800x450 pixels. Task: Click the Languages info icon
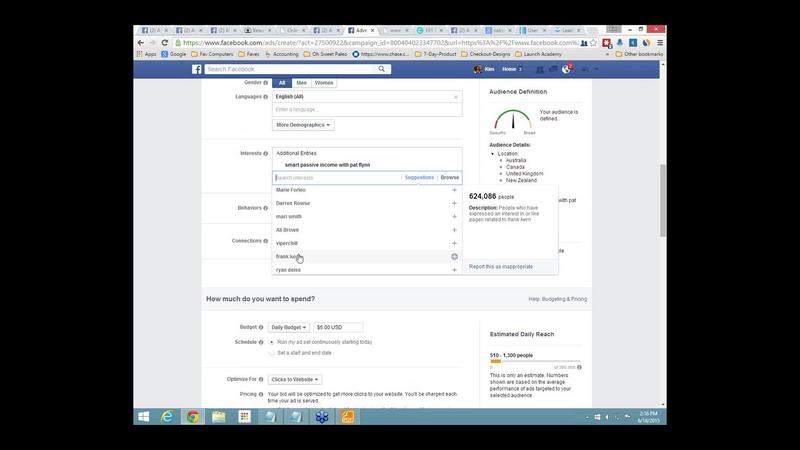tap(265, 97)
